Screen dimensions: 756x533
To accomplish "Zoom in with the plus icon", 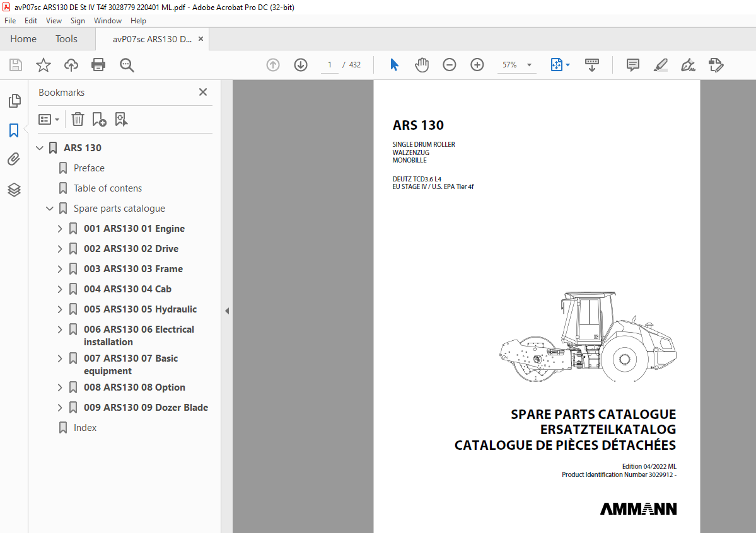I will pos(477,64).
